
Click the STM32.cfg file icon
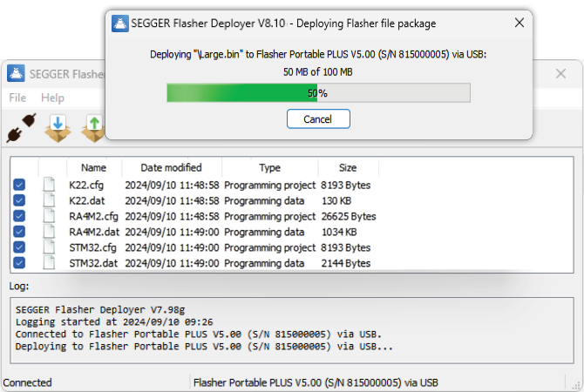pyautogui.click(x=53, y=247)
